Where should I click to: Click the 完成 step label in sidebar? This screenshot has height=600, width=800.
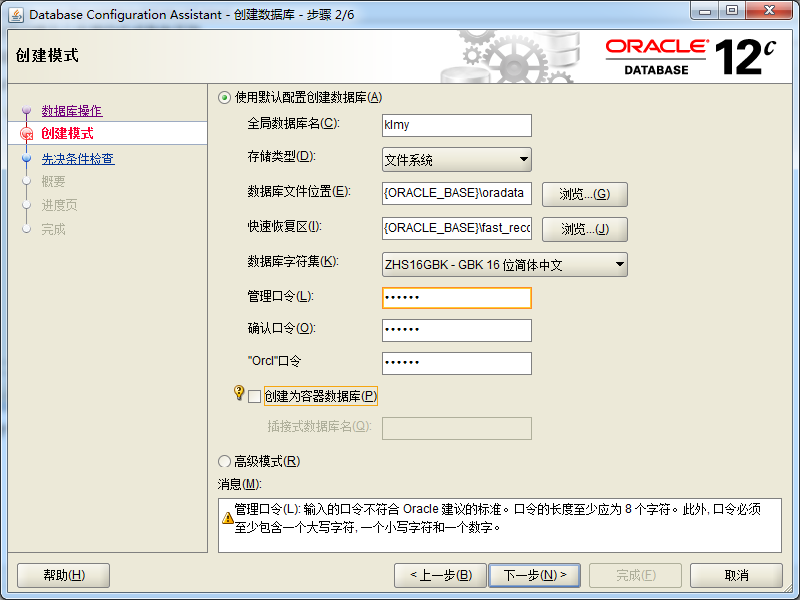54,230
